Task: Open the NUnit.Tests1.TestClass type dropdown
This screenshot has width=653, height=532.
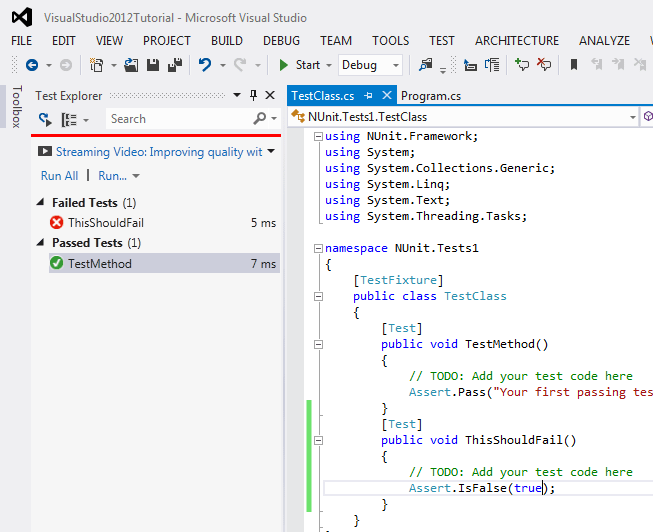Action: click(x=633, y=117)
